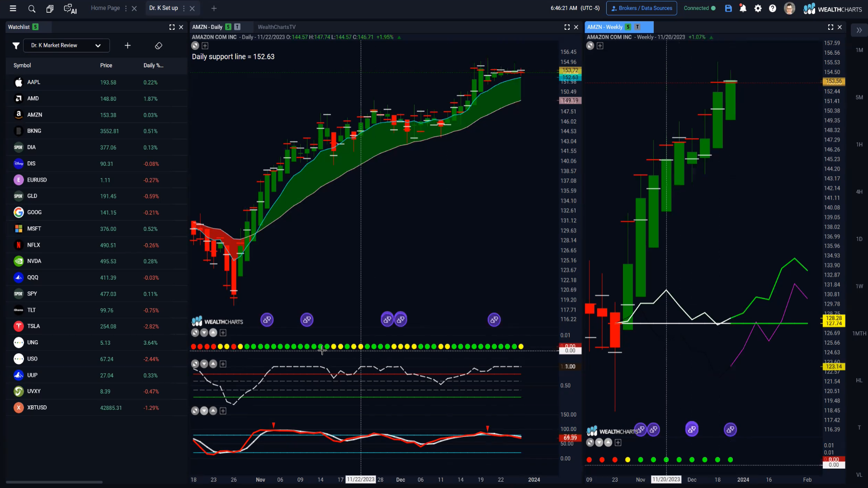
Task: Open the Dr. K Market Review watchlist dropdown
Action: pyautogui.click(x=66, y=46)
